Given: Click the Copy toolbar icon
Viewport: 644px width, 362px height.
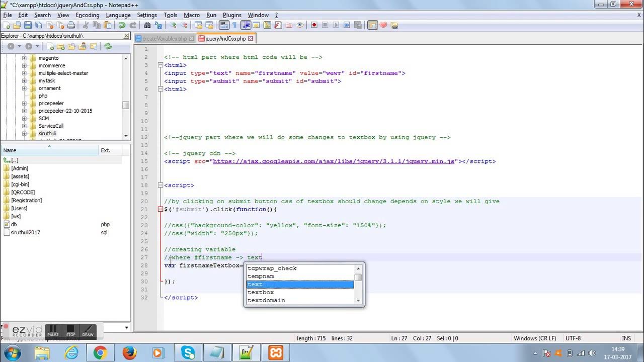Looking at the screenshot, I should [97, 25].
